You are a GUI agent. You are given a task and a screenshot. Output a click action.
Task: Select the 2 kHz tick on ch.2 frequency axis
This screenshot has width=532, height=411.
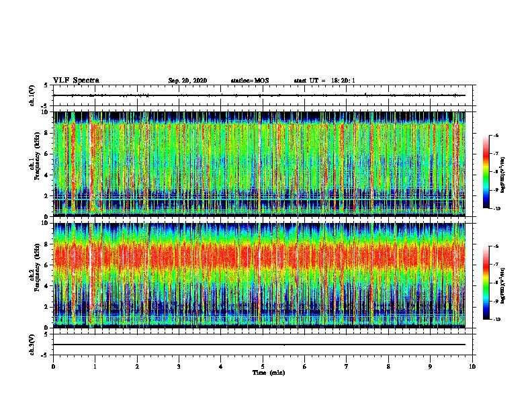pos(46,307)
